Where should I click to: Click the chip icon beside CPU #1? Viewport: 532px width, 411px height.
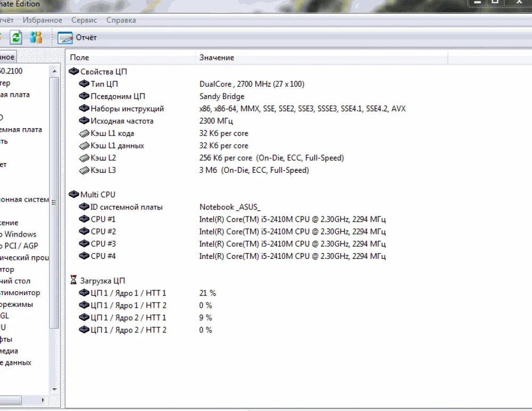[84, 219]
